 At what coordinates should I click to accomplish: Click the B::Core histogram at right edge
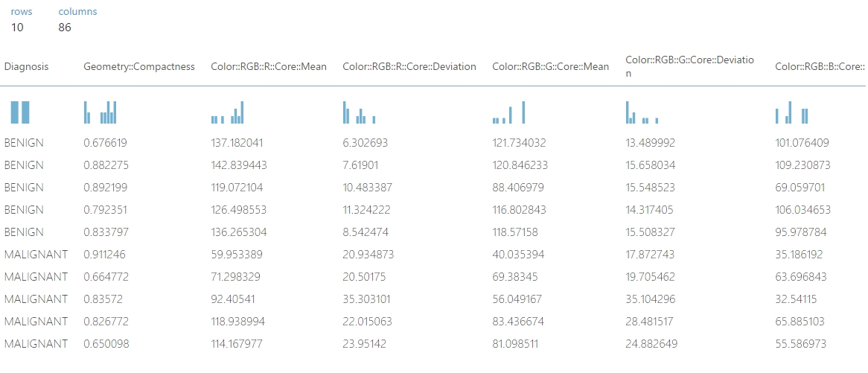792,112
